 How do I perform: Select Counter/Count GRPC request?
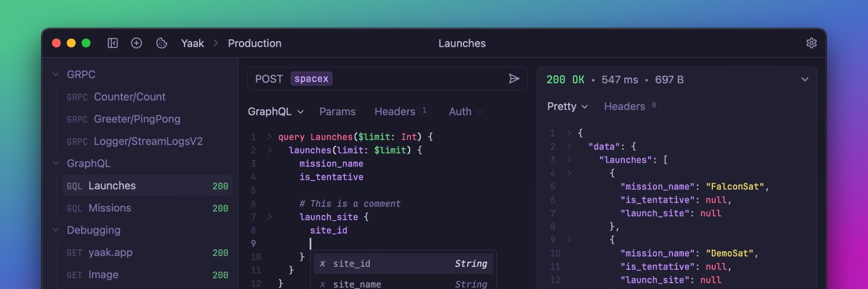coord(147,97)
